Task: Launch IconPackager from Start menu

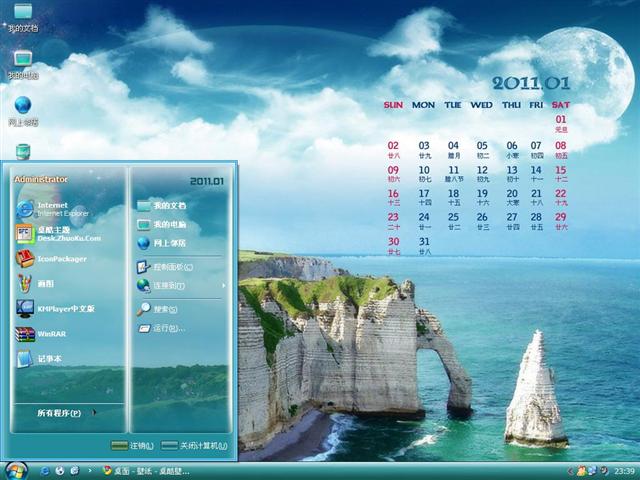Action: click(x=51, y=259)
